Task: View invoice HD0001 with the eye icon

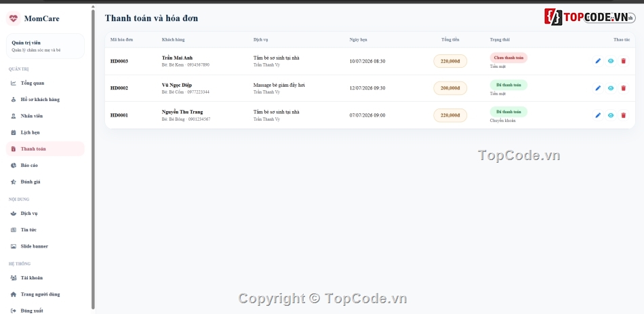Action: pos(610,115)
